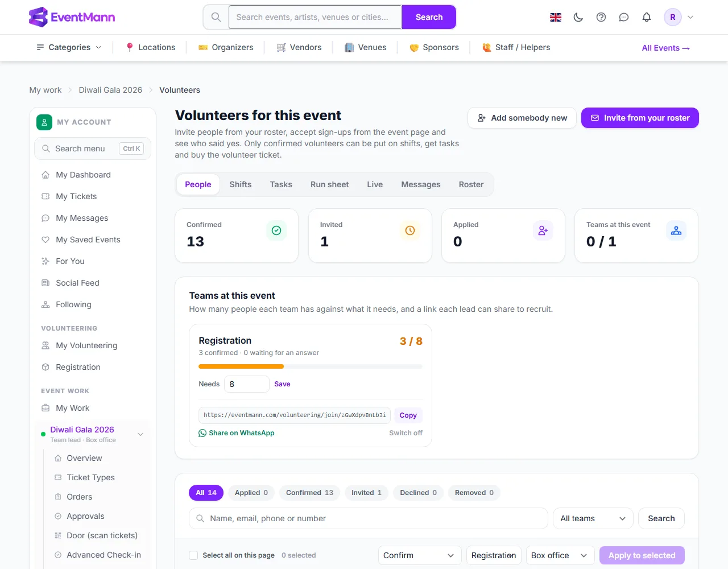Open My Dashboard in sidebar
The height and width of the screenshot is (569, 728).
pos(93,175)
